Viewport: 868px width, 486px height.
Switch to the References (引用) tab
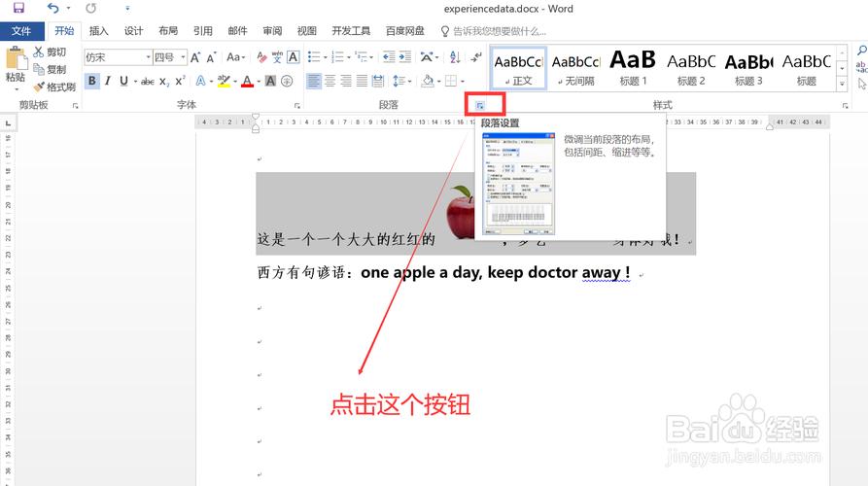(202, 31)
